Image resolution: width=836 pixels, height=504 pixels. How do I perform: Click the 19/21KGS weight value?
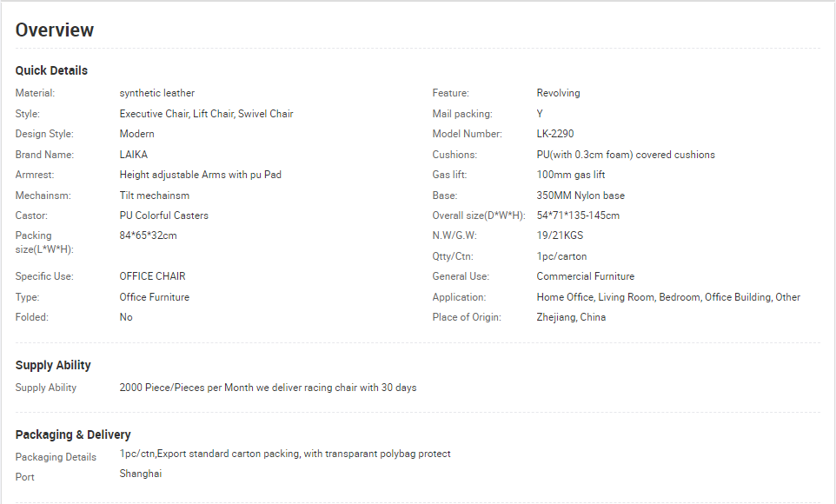pos(560,235)
